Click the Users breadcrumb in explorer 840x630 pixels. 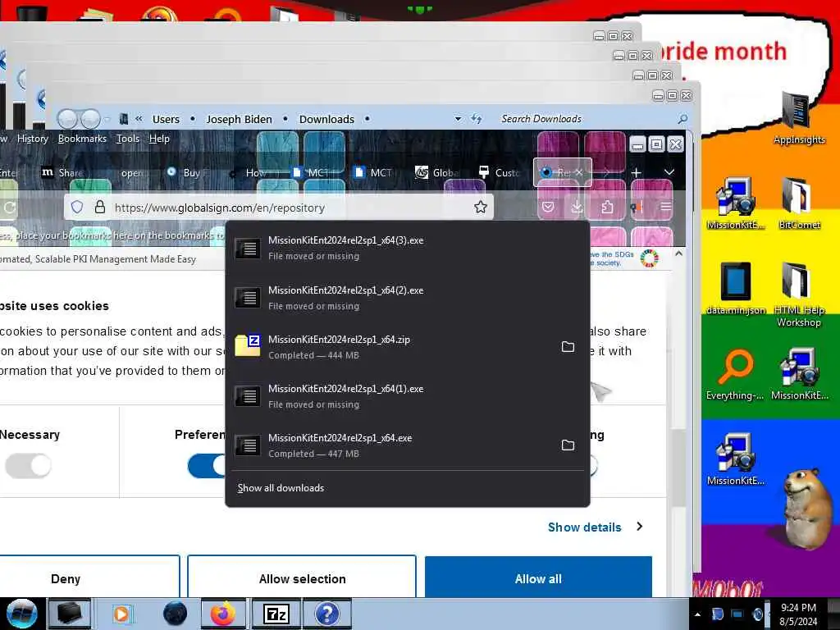[166, 119]
